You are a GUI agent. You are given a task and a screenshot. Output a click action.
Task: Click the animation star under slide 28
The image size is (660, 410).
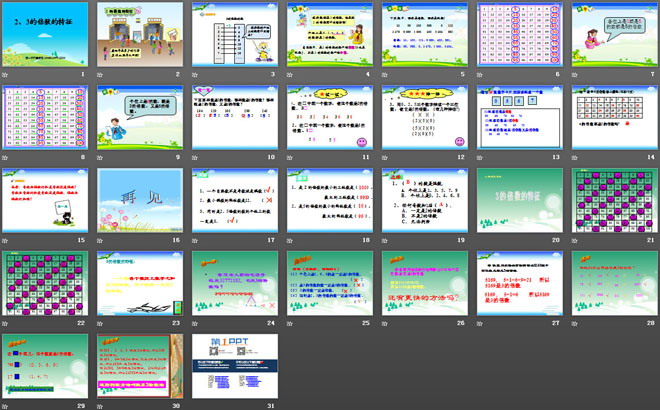pos(575,324)
